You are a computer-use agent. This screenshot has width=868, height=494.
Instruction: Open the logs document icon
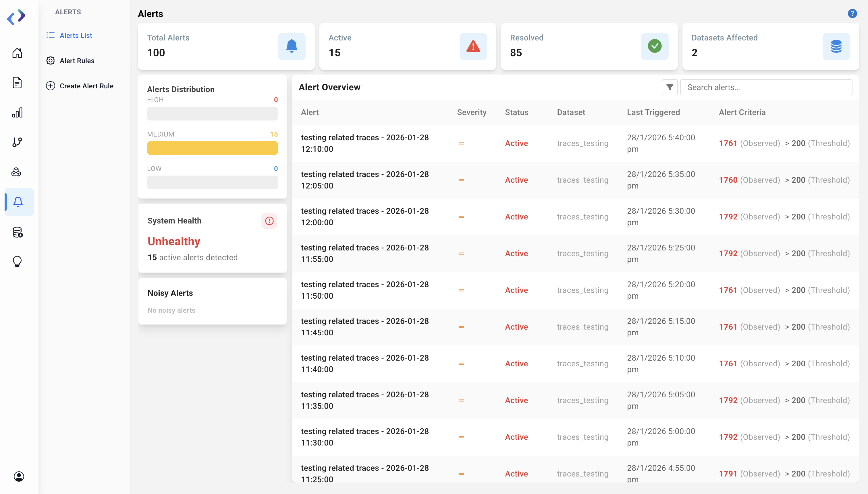pyautogui.click(x=17, y=82)
